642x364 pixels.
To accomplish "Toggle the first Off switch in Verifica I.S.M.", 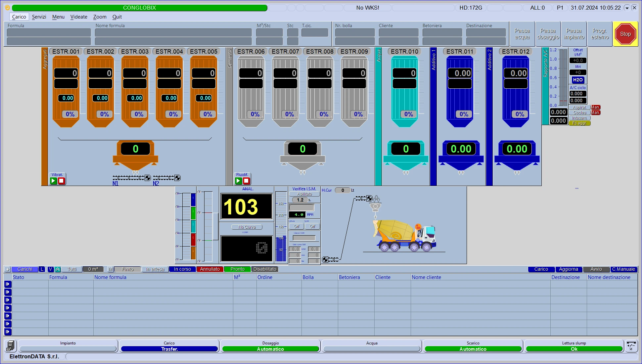I will [297, 226].
